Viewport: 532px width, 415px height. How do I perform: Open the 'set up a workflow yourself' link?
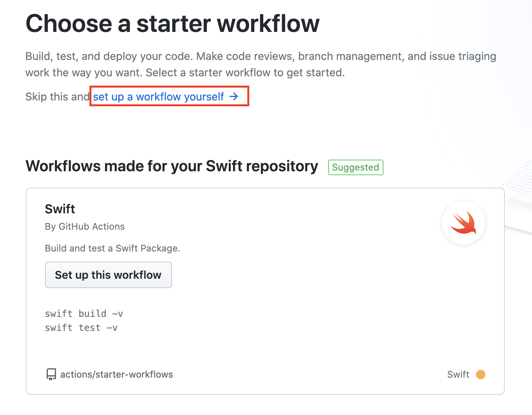click(165, 97)
